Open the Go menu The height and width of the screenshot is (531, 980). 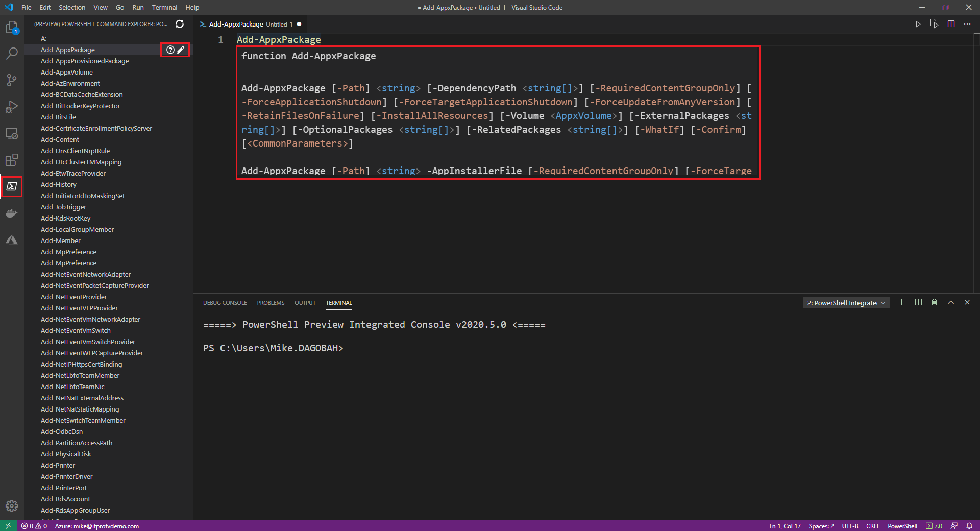120,7
